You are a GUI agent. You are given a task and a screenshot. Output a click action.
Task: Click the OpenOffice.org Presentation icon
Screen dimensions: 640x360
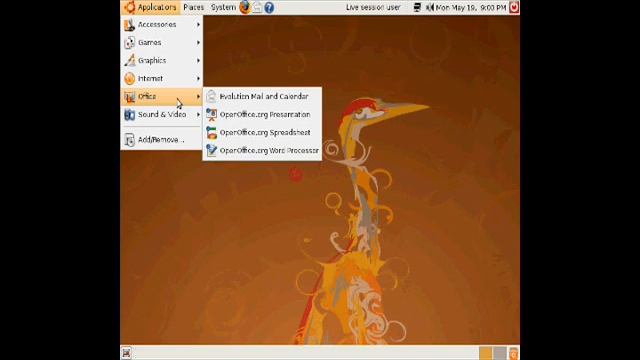tap(211, 115)
